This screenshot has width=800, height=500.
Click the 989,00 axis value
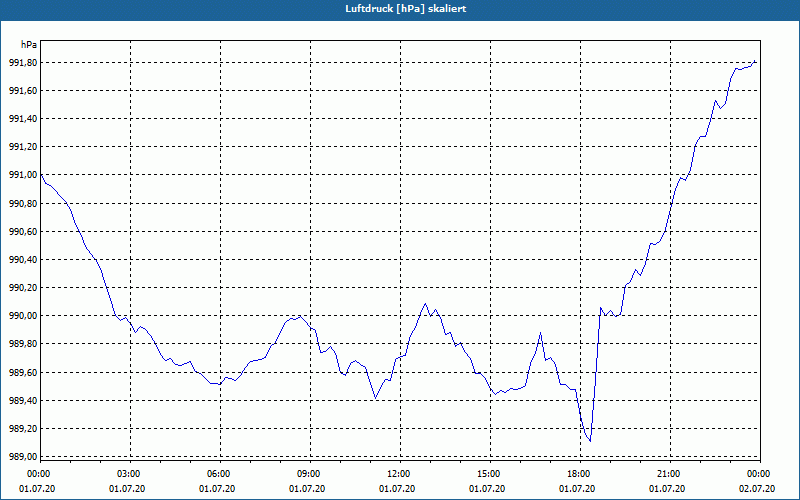click(23, 457)
